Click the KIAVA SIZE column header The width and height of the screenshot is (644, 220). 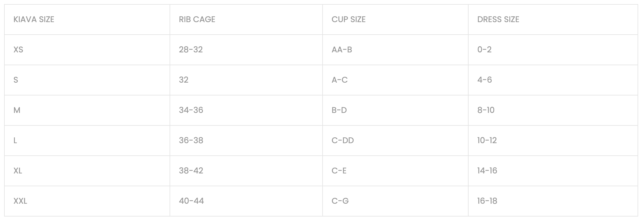34,19
